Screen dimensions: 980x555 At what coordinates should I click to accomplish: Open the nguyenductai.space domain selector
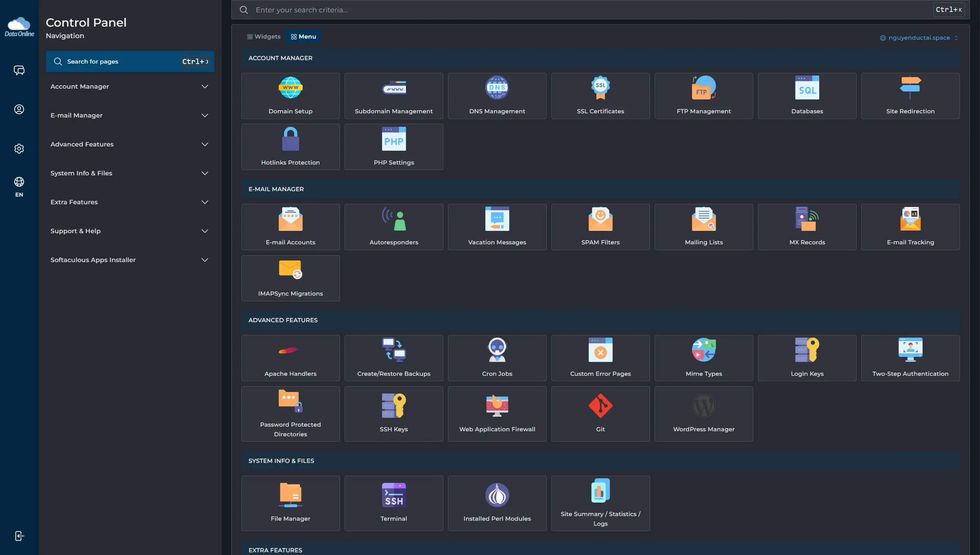click(919, 38)
